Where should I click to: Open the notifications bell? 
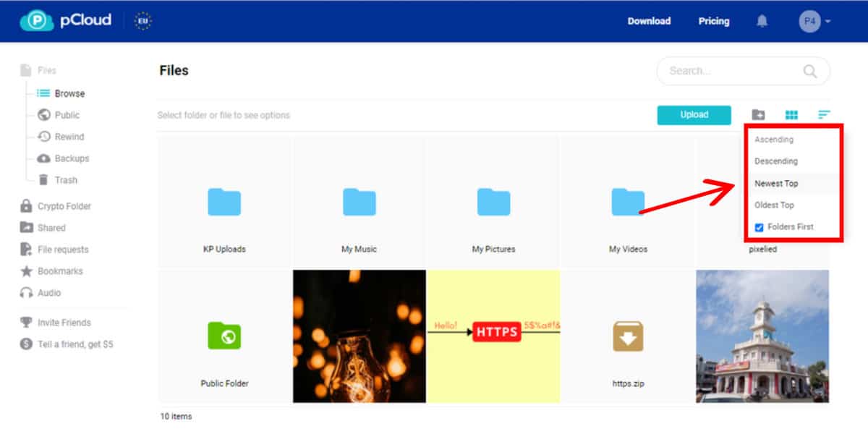(x=762, y=21)
